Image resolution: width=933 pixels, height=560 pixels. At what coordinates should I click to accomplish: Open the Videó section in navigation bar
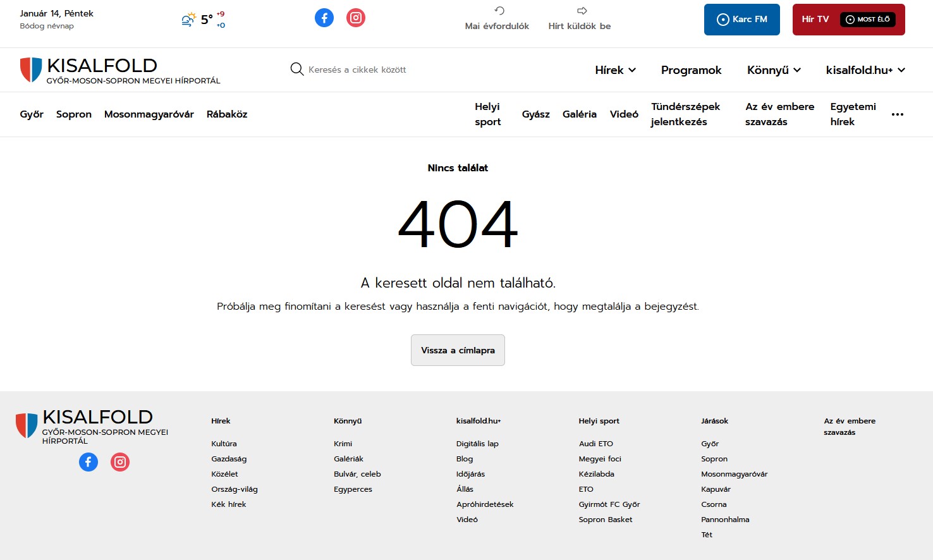[624, 114]
